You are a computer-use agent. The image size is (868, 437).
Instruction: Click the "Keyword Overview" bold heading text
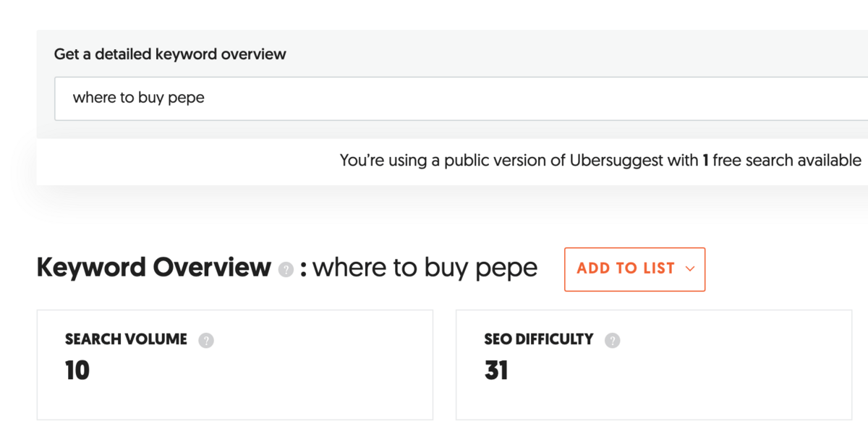(153, 268)
